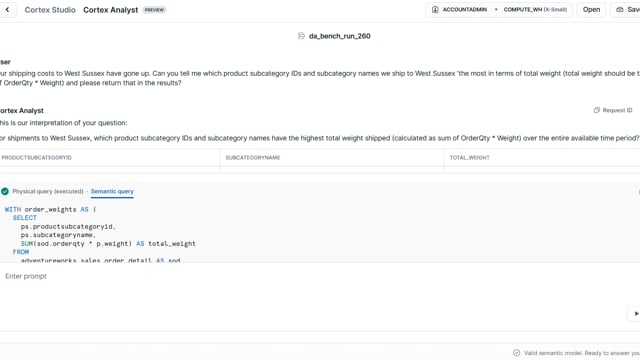Click the da_bench_run_260 file icon
Image resolution: width=640 pixels, height=360 pixels.
coord(301,36)
